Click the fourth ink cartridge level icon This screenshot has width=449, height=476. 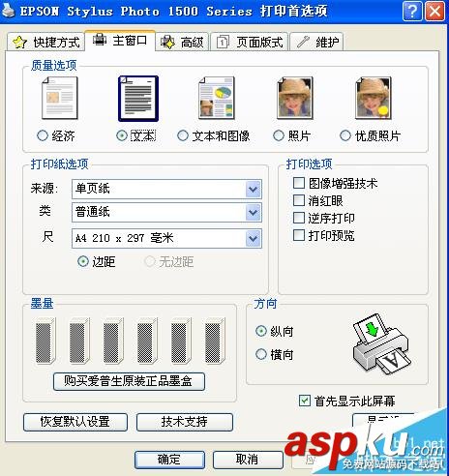pos(147,341)
